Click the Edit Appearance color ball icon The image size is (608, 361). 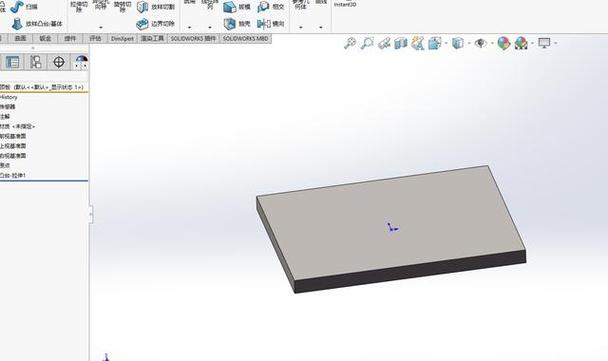pos(504,43)
